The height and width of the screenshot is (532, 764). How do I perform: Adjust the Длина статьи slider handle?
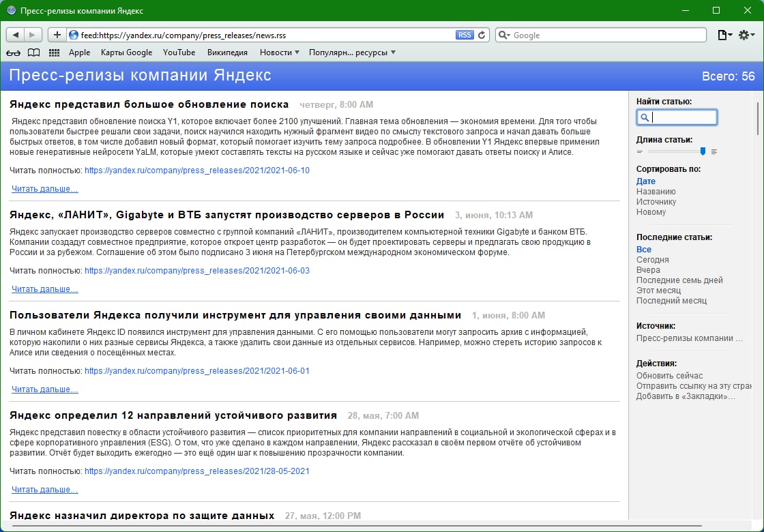(x=703, y=151)
